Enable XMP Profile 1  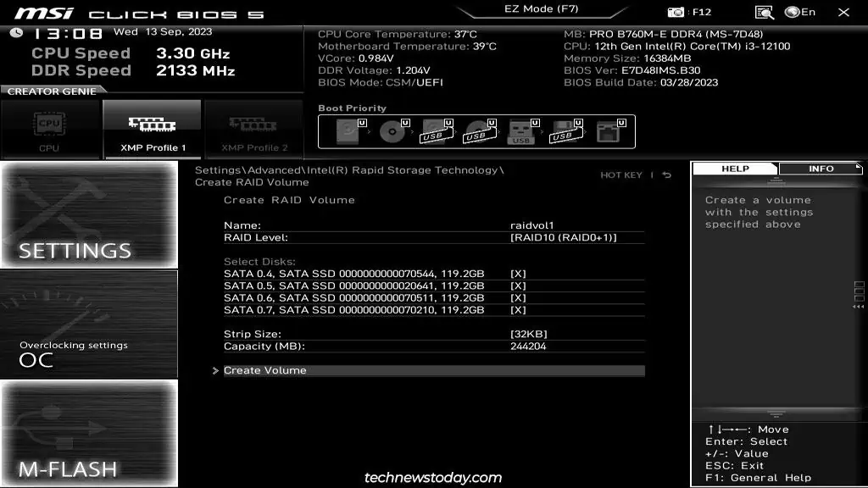[x=153, y=130]
